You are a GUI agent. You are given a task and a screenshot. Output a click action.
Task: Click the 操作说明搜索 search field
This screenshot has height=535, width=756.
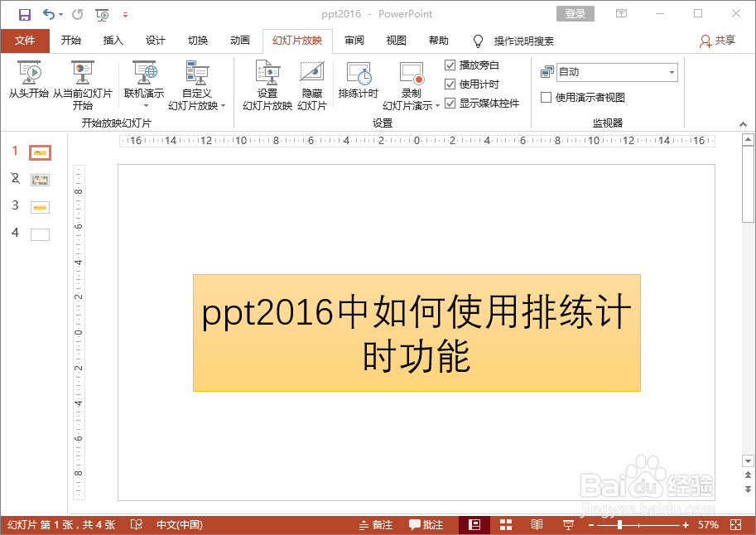(x=523, y=41)
